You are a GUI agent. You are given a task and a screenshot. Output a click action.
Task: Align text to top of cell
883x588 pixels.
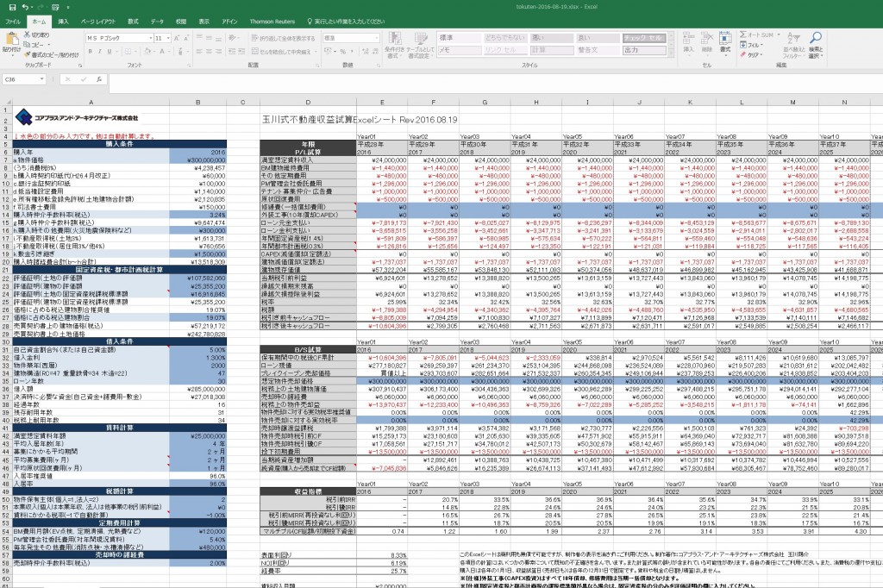click(199, 38)
